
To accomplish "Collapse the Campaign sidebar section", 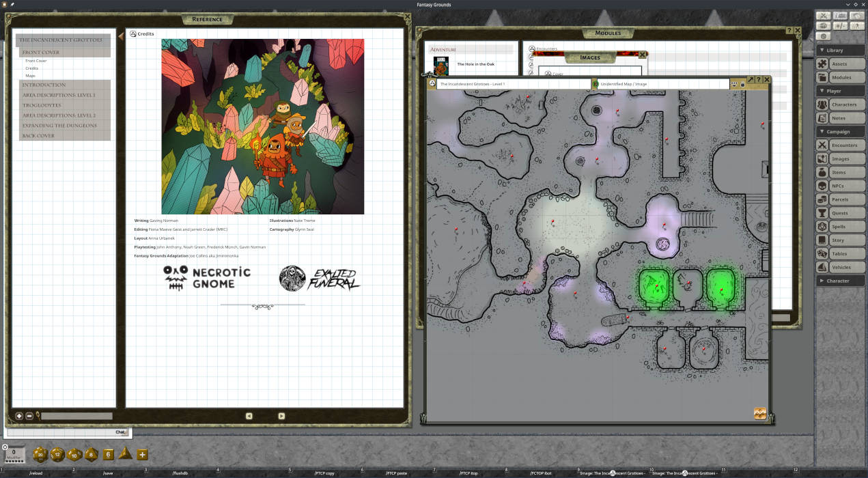I will pyautogui.click(x=839, y=132).
